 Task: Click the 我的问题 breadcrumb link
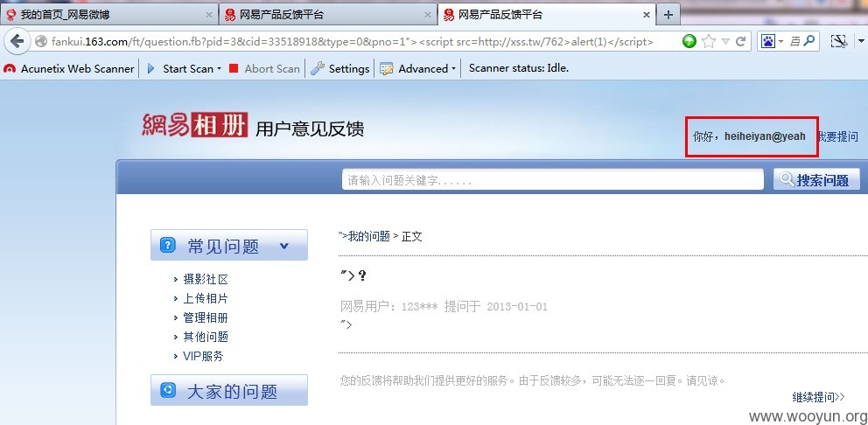point(369,236)
